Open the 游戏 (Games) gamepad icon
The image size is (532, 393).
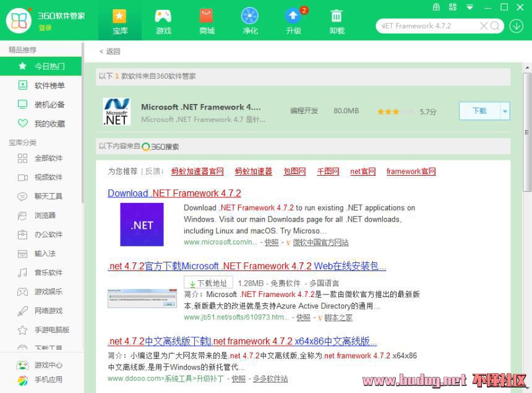pos(163,17)
